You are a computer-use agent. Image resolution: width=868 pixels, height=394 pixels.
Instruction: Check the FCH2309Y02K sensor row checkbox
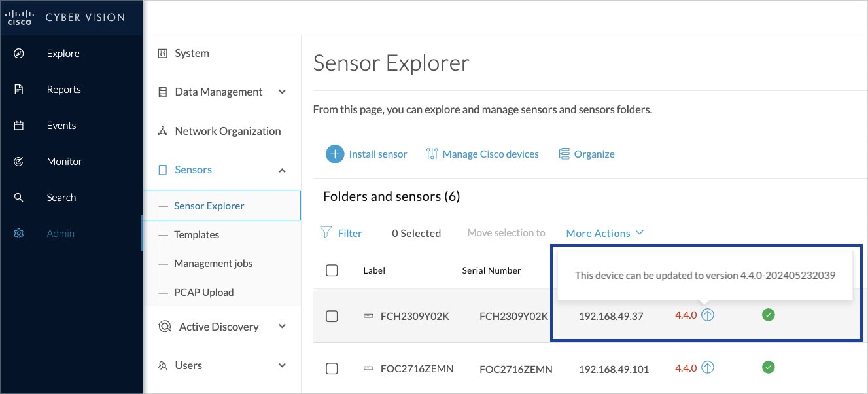332,316
